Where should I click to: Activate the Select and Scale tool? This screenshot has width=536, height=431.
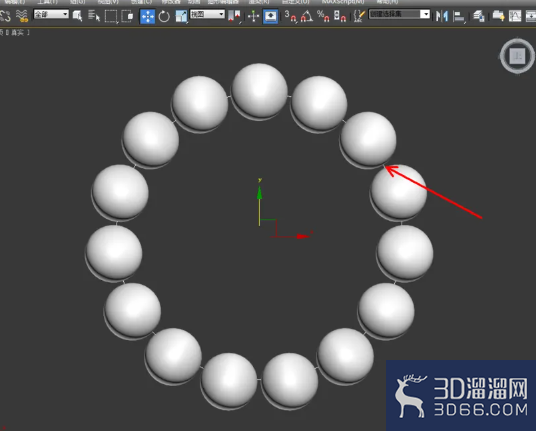pyautogui.click(x=181, y=16)
